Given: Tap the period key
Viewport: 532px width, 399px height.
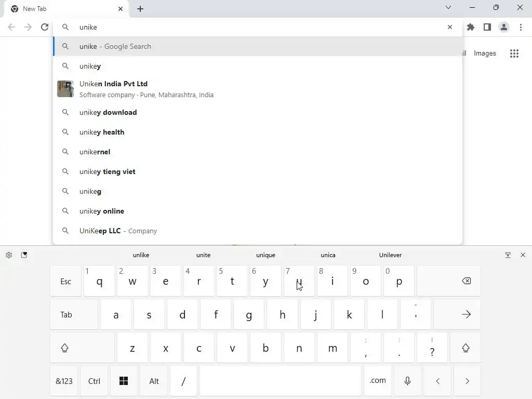Looking at the screenshot, I should (399, 348).
